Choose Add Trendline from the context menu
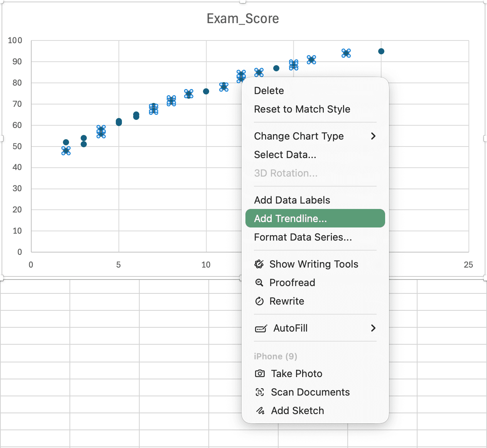Screen dimensions: 487x448 [290, 218]
